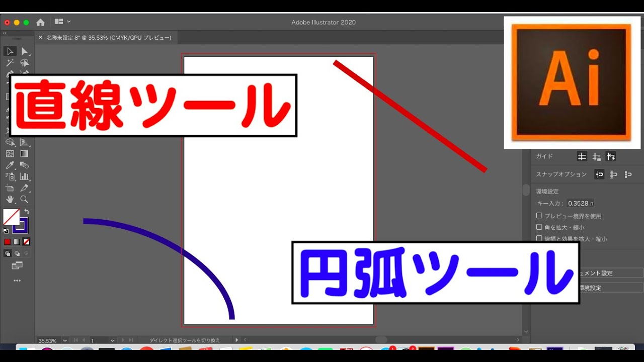Open the artboard number dropdown
This screenshot has width=644, height=362.
pos(113,340)
